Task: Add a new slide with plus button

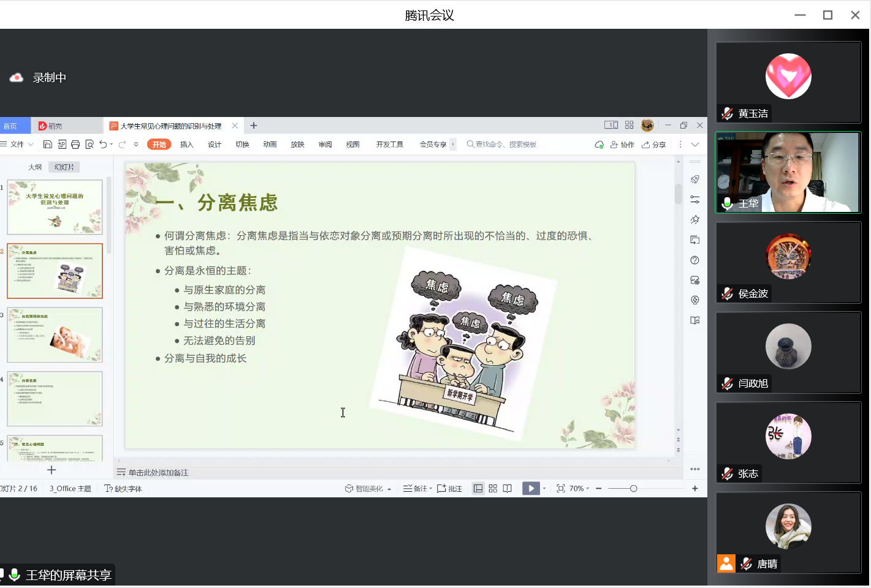Action: click(x=51, y=470)
